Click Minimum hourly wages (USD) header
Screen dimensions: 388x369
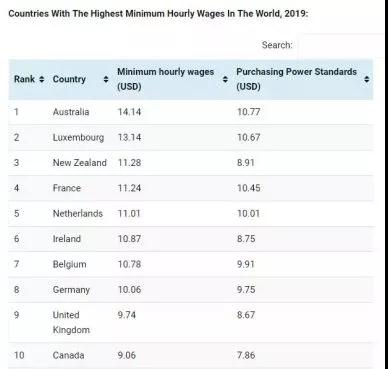pos(166,79)
